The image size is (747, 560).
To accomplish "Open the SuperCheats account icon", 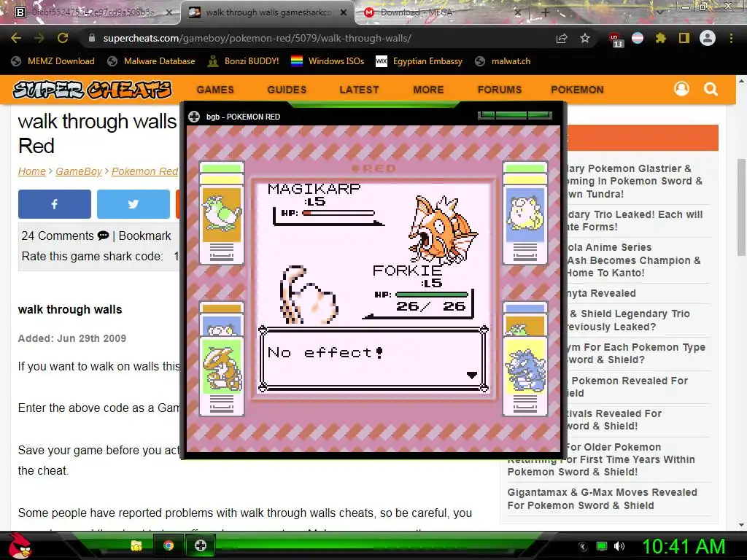I will click(x=681, y=89).
